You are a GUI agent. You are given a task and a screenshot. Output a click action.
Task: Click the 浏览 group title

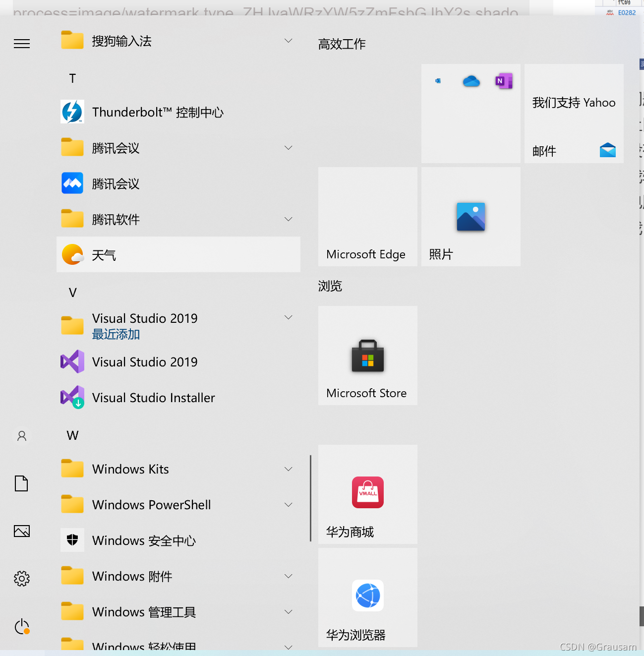click(x=330, y=286)
